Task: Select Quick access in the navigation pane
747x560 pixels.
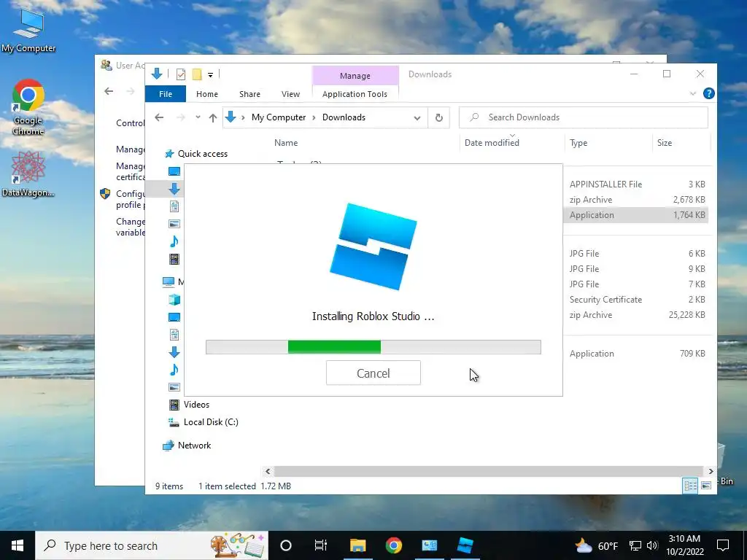Action: tap(203, 154)
